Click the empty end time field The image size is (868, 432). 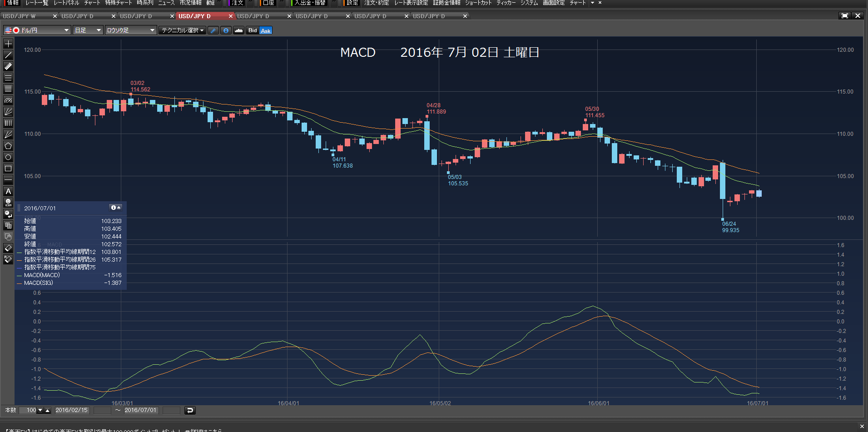[171, 410]
